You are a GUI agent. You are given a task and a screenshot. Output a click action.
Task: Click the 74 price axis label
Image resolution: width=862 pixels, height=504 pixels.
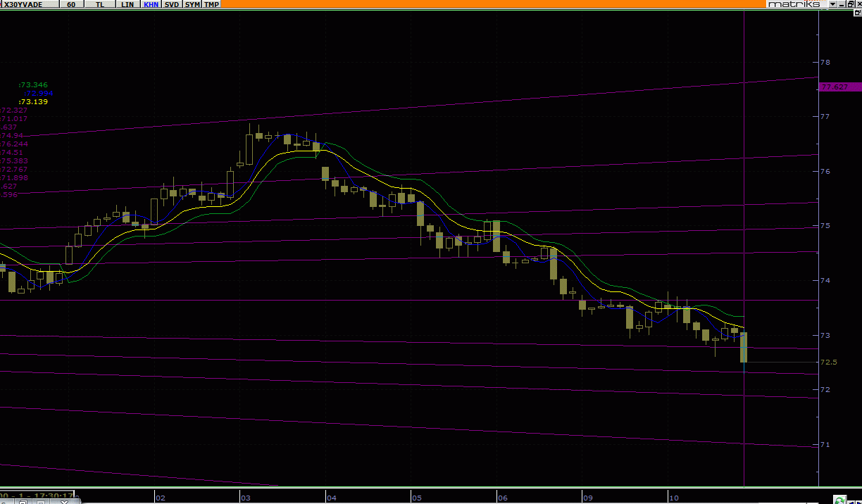[x=825, y=281]
